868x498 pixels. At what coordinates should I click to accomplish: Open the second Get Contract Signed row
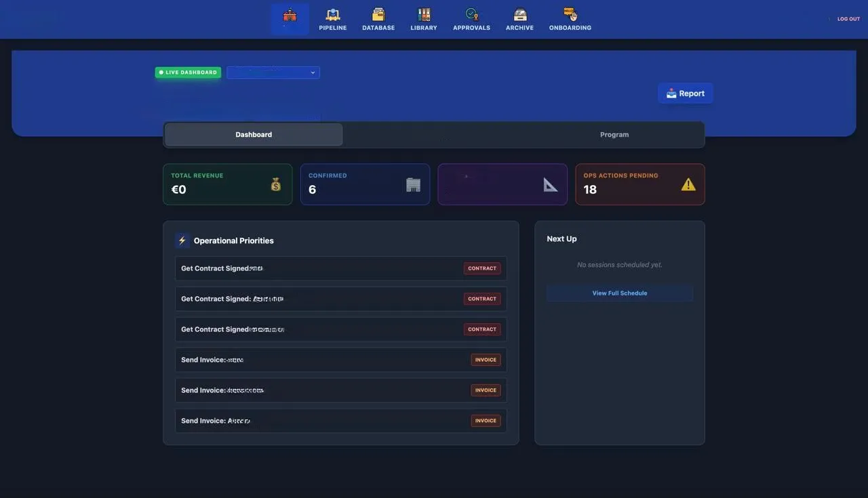341,299
